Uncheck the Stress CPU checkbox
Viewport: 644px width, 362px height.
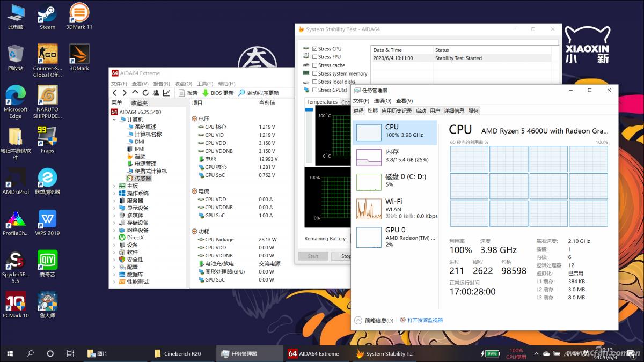coord(315,49)
